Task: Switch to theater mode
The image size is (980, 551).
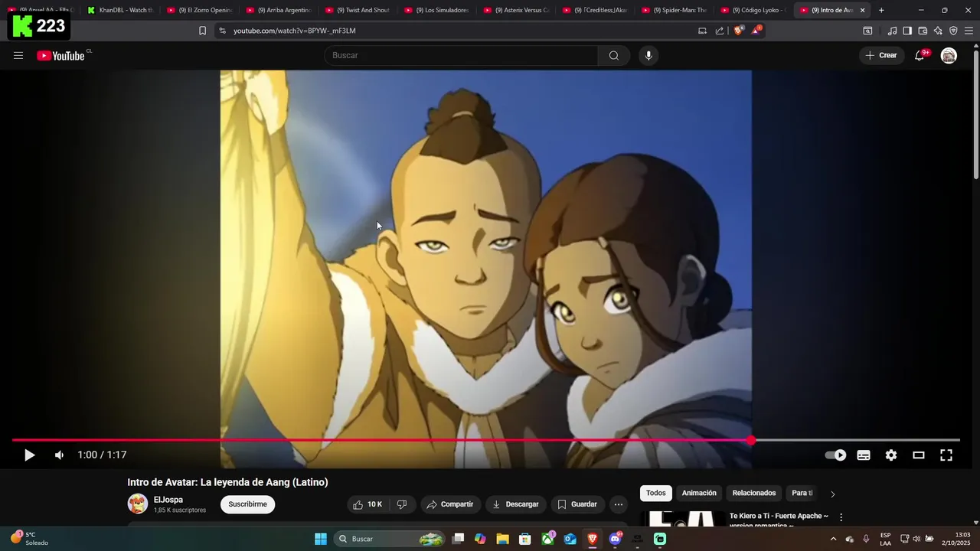Action: [919, 455]
